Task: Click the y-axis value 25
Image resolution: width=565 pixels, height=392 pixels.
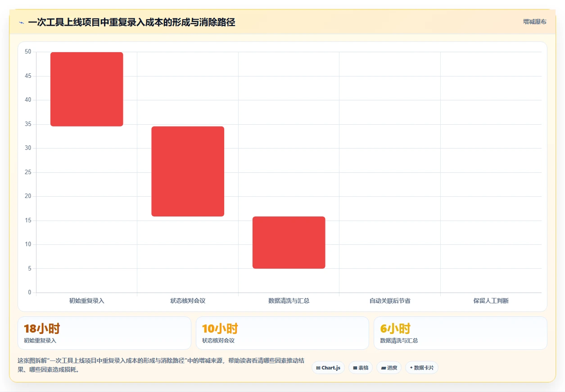Action: coord(28,172)
